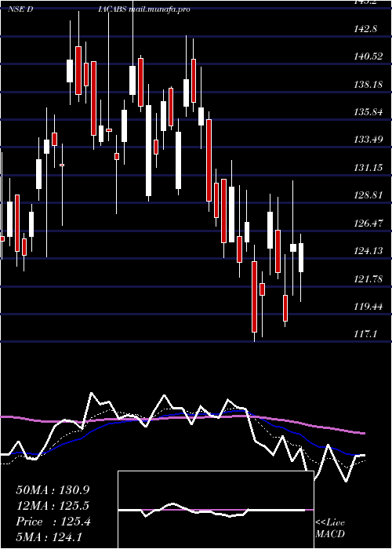Select the 126.47 price axis label
Image resolution: width=392 pixels, height=549 pixels.
pyautogui.click(x=368, y=223)
